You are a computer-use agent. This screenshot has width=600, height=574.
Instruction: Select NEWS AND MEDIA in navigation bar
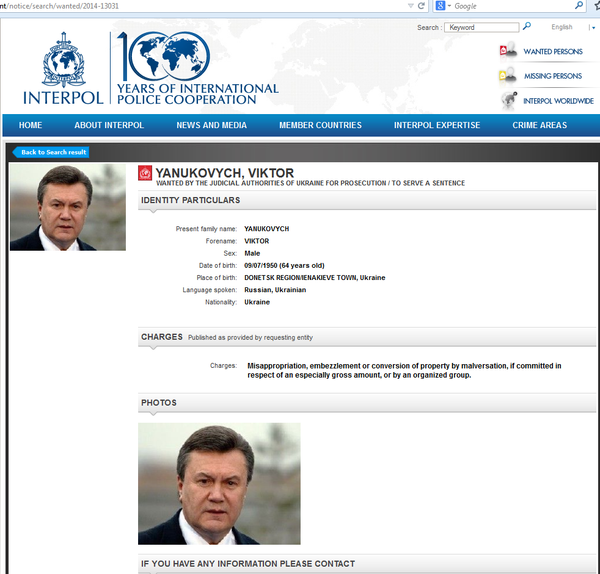(x=211, y=125)
